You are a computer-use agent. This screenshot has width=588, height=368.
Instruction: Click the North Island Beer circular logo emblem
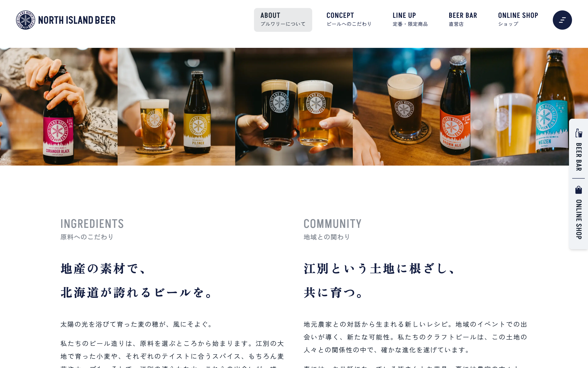click(26, 20)
